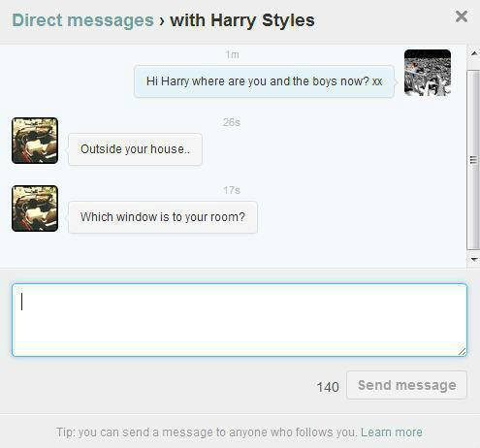
Task: Open the Direct messages breadcrumb link
Action: tap(82, 20)
